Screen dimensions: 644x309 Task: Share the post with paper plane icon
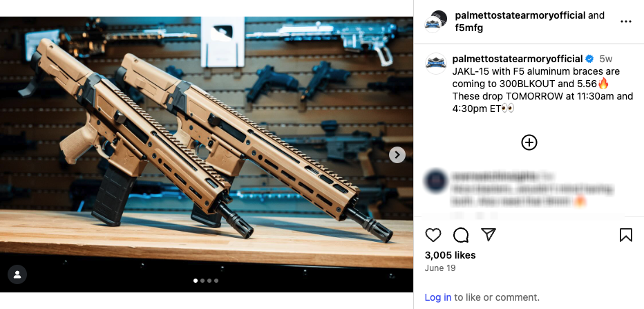[489, 234]
